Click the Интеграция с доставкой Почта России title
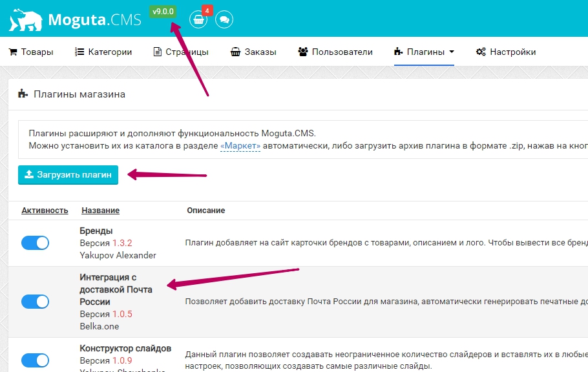Screen dimensions: 588x372 click(116, 289)
